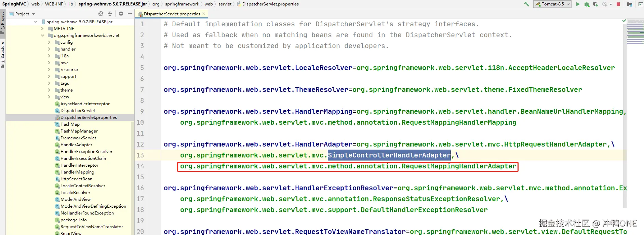This screenshot has width=644, height=235.
Task: Select the DispatcherServlet class in the tree
Action: point(78,111)
